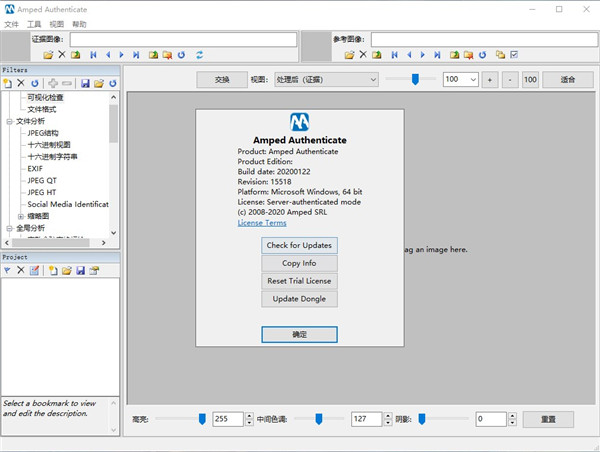Close the evidence image with X icon
This screenshot has height=452, width=600.
tap(62, 55)
